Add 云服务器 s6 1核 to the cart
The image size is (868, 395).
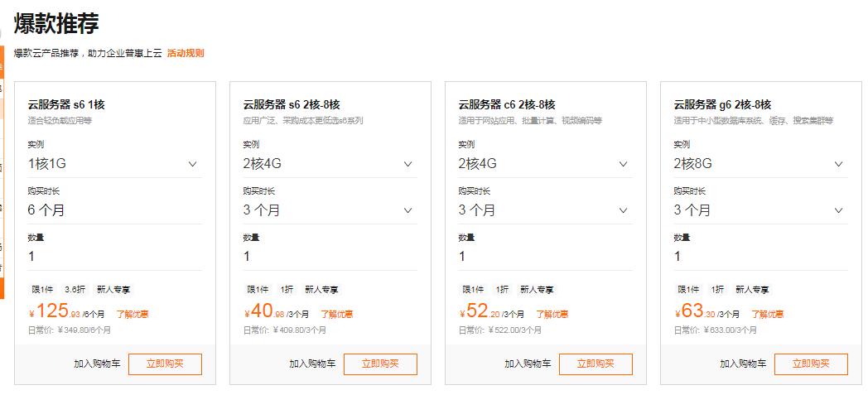[x=97, y=364]
